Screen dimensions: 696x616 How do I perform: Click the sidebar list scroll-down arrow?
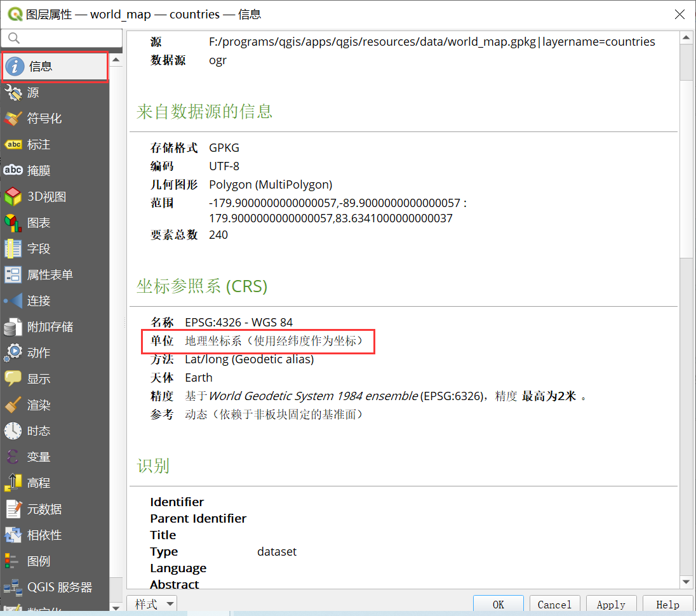point(116,608)
